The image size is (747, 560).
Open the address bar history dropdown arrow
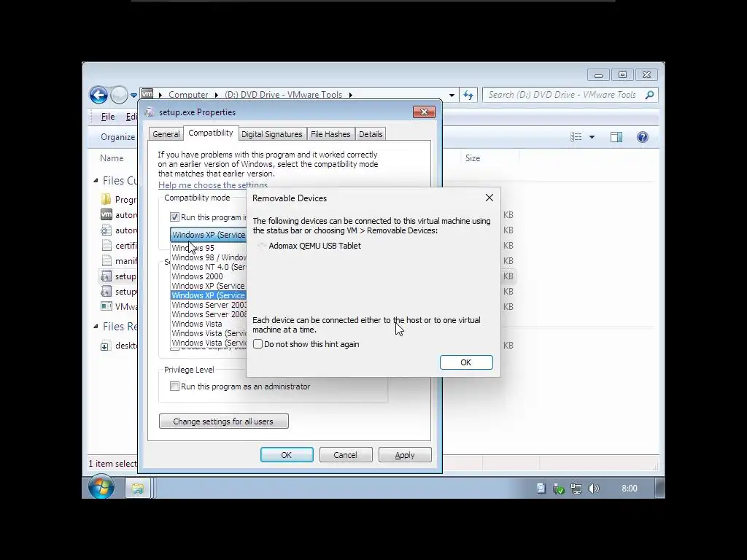(x=451, y=95)
